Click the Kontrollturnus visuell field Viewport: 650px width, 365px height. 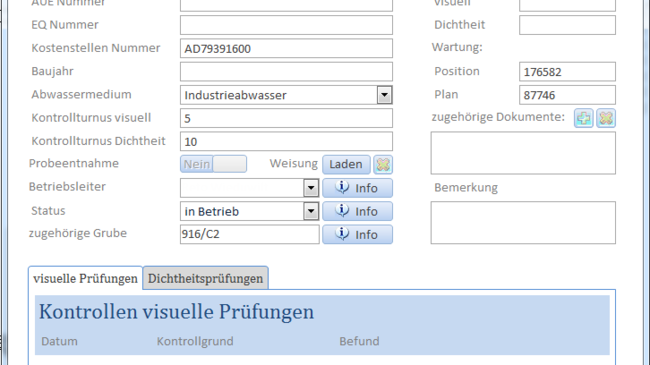pyautogui.click(x=286, y=118)
